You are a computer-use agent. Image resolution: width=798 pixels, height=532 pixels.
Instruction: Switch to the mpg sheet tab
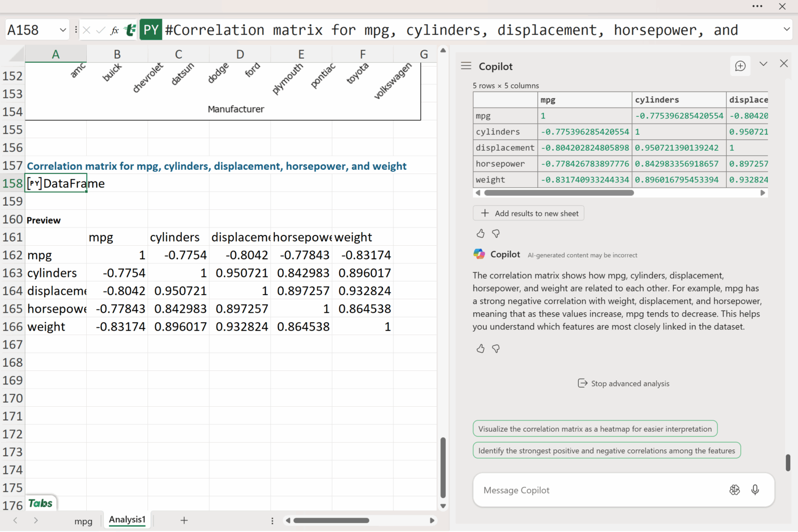point(83,521)
